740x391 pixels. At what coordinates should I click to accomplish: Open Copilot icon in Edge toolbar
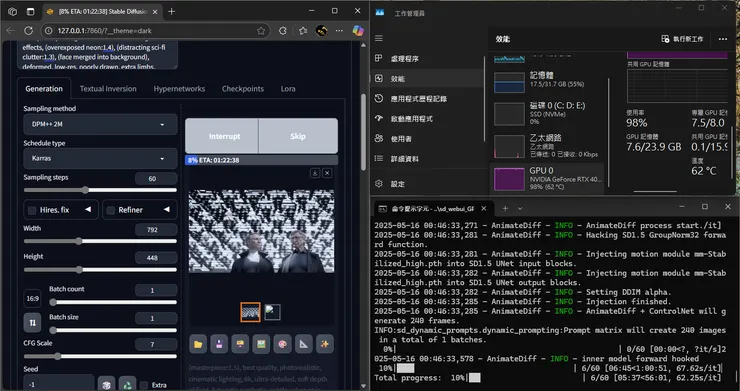[x=358, y=31]
